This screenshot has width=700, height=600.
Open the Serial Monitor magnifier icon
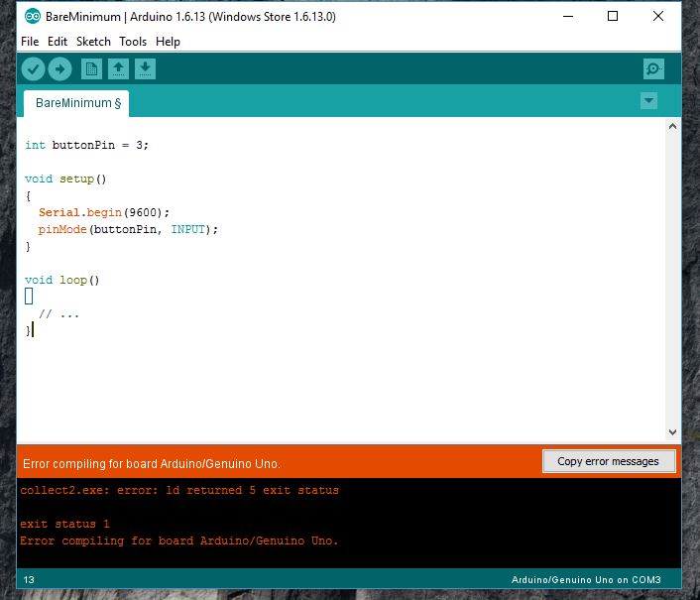[653, 69]
